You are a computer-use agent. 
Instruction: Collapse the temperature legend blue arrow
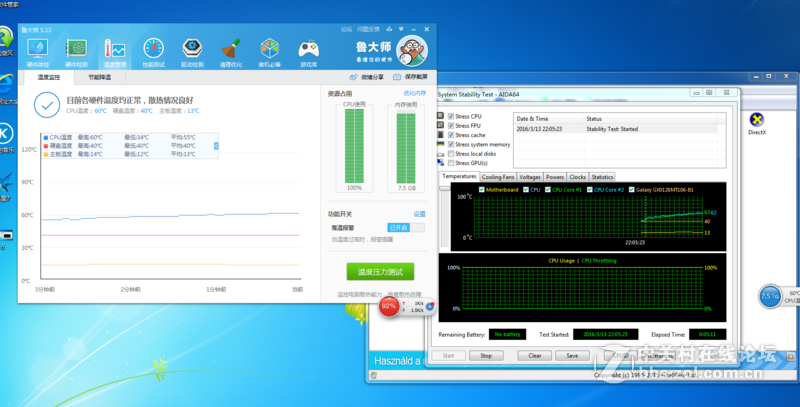216,146
